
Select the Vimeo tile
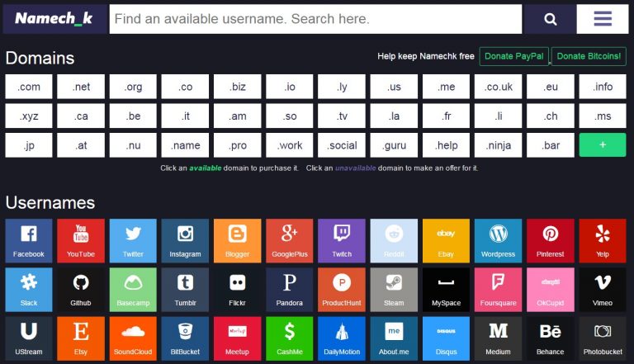[x=603, y=290]
